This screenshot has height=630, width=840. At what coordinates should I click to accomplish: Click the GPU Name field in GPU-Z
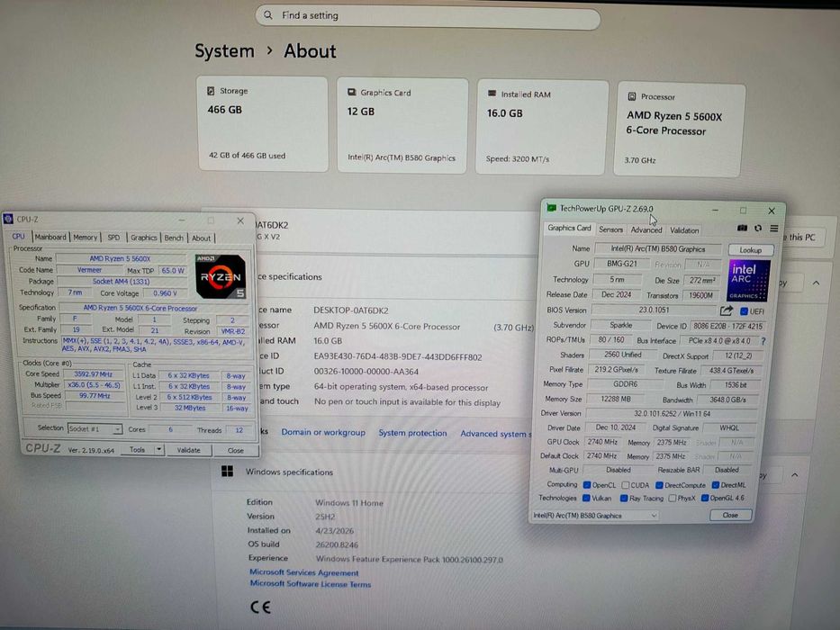(658, 249)
